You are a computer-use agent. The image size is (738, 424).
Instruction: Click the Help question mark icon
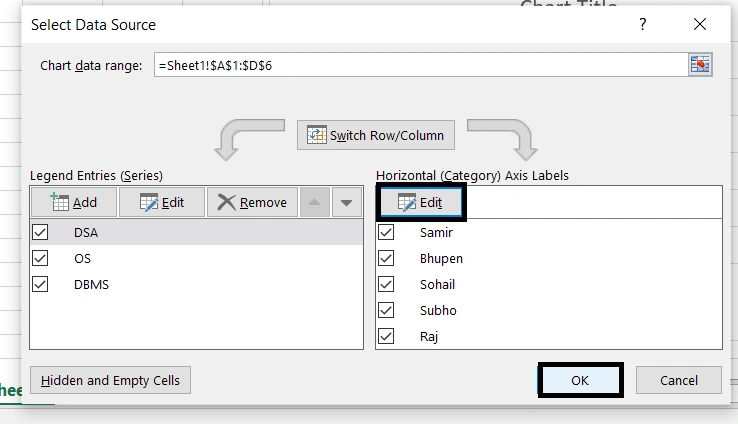643,24
